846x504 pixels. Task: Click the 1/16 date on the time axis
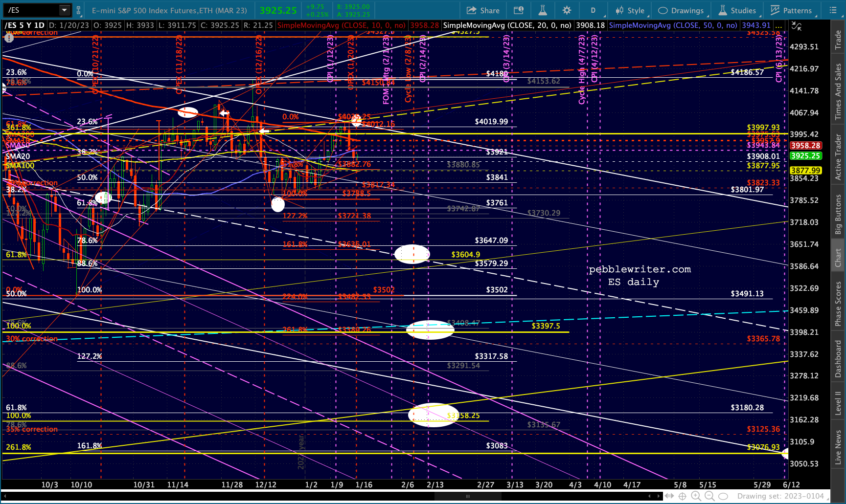[364, 485]
